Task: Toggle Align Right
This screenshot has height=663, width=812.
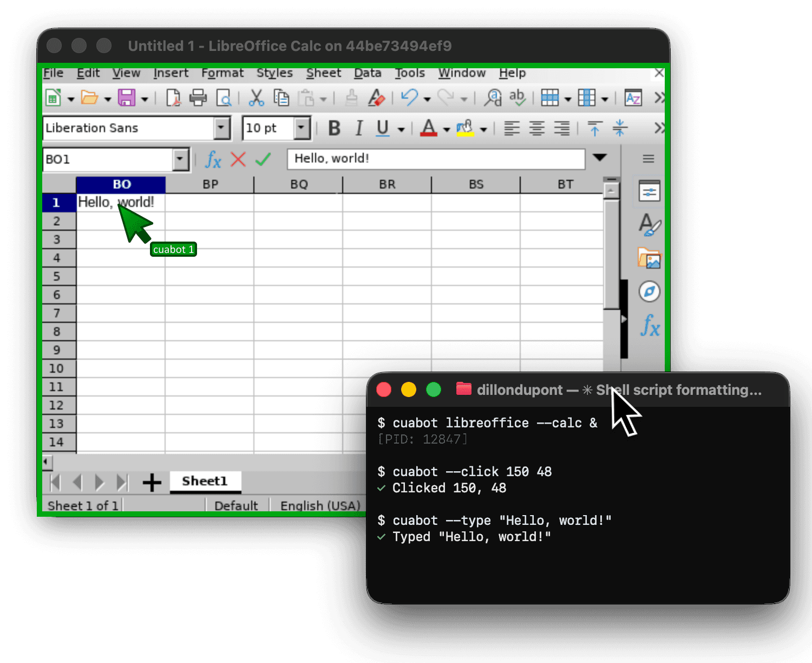Action: click(561, 128)
